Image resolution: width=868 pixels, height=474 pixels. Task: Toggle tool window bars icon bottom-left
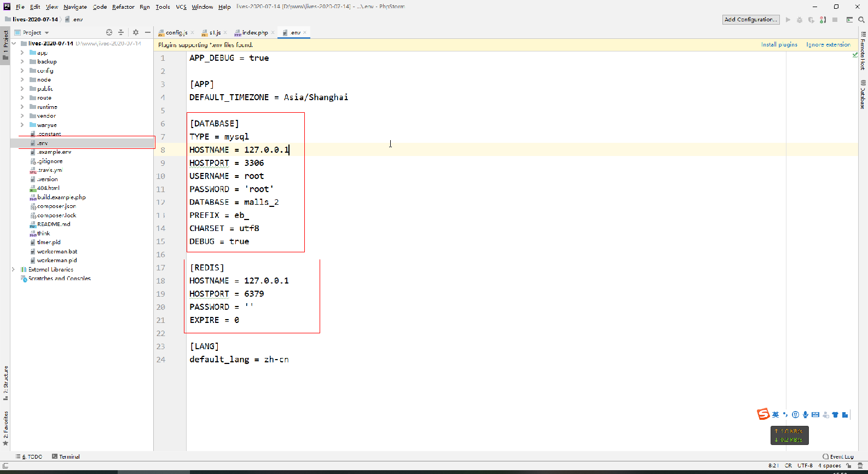point(5,466)
